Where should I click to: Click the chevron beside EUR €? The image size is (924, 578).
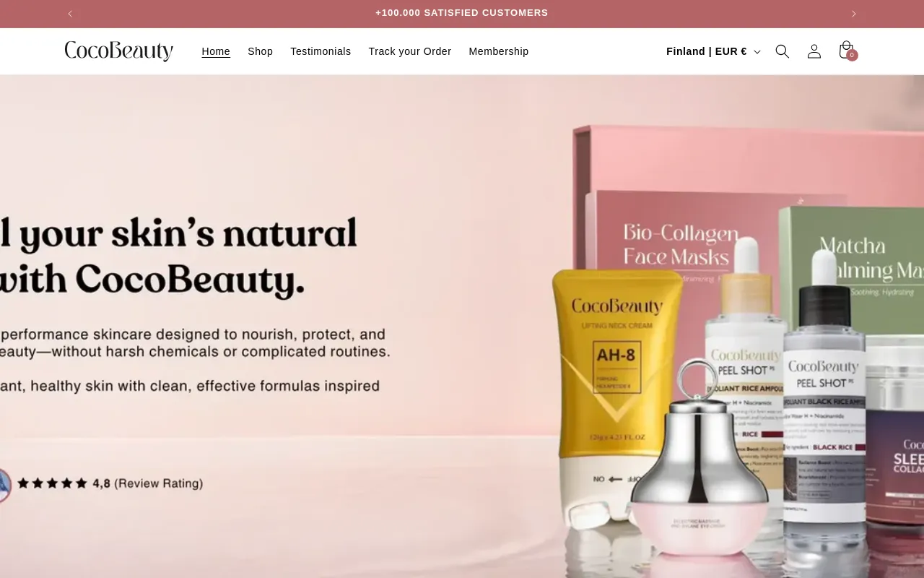tap(757, 52)
